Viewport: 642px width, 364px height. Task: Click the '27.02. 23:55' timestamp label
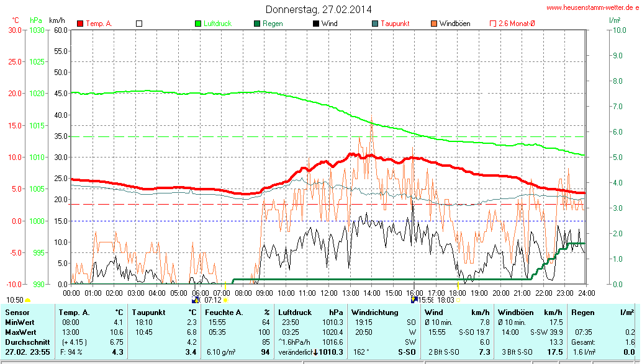[27, 352]
